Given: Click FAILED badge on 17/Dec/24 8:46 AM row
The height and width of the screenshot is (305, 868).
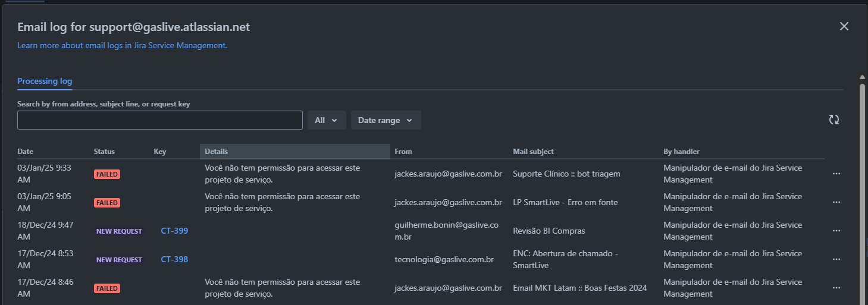Looking at the screenshot, I should (107, 288).
